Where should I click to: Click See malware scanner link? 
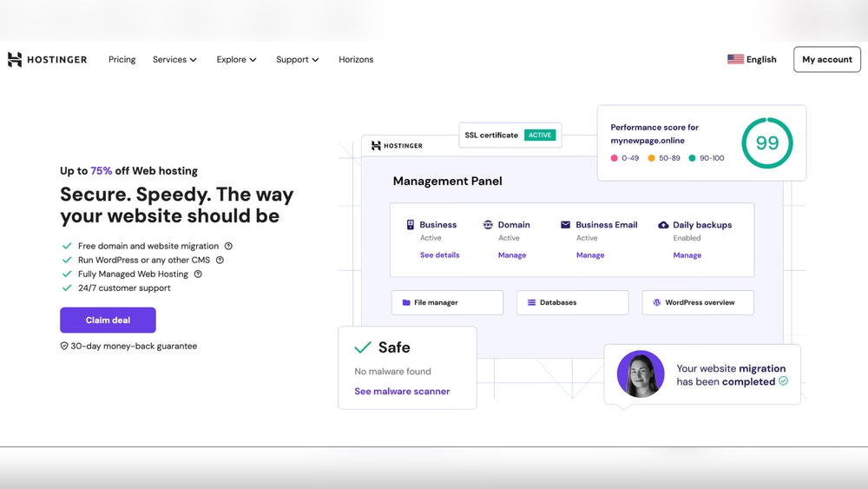click(402, 391)
